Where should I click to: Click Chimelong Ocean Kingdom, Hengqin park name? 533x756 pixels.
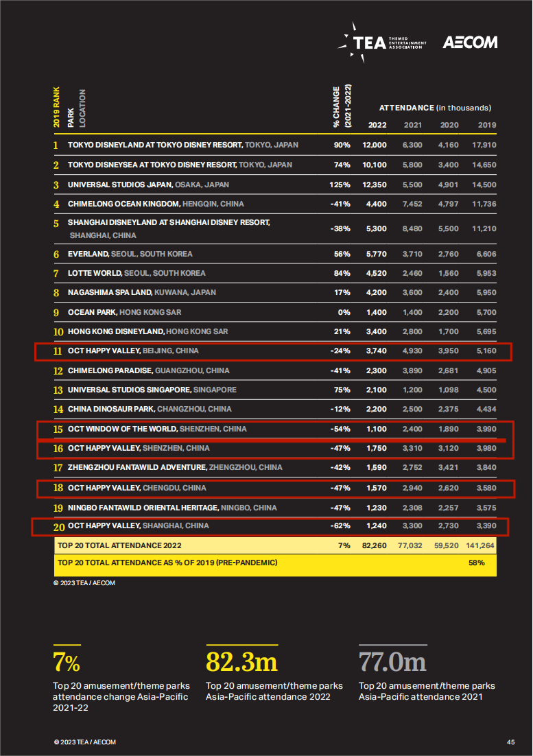pyautogui.click(x=156, y=204)
